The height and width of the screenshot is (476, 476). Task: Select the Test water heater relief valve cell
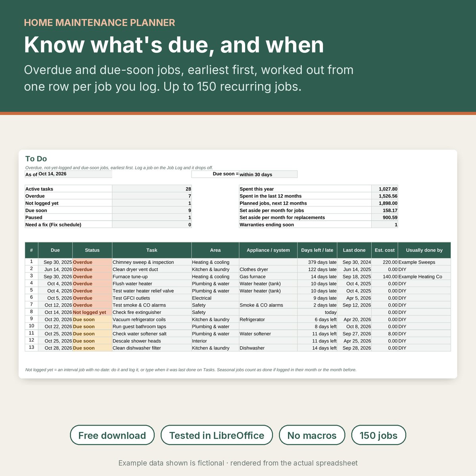(152, 291)
